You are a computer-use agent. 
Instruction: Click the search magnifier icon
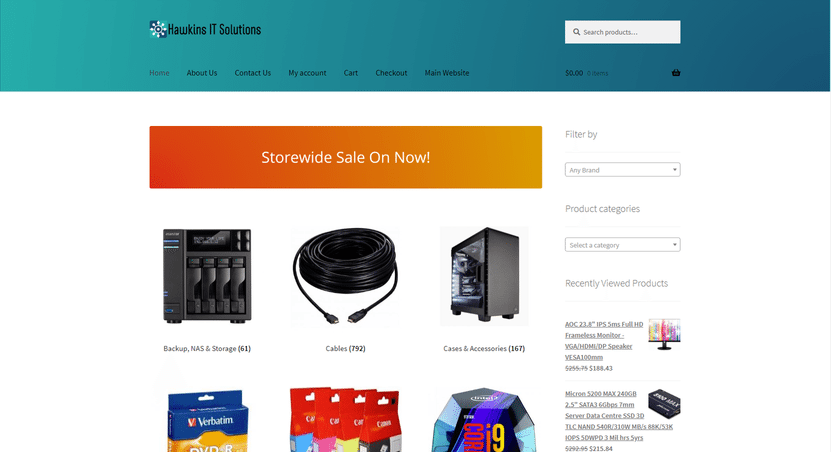(x=576, y=32)
